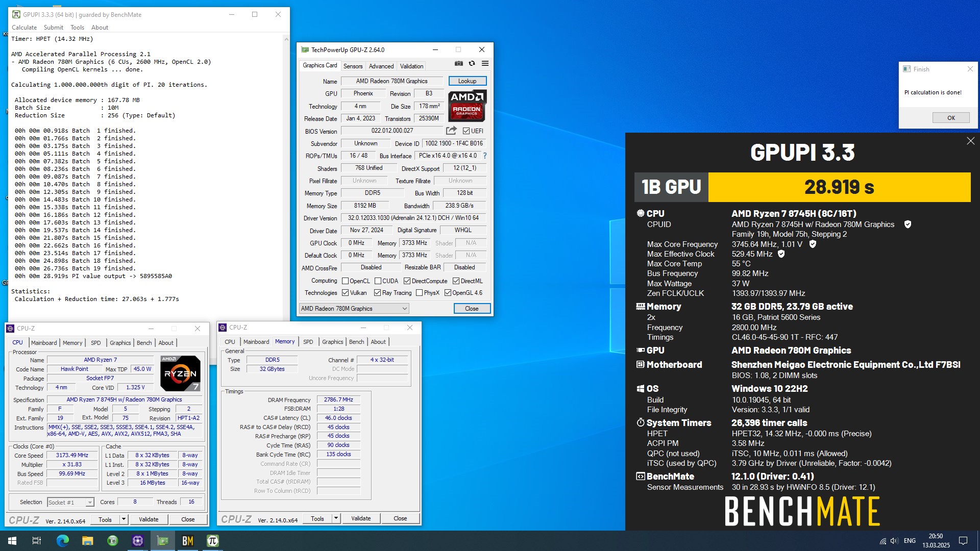980x551 pixels.
Task: Click Validate in left CPU-Z window
Action: 149,519
